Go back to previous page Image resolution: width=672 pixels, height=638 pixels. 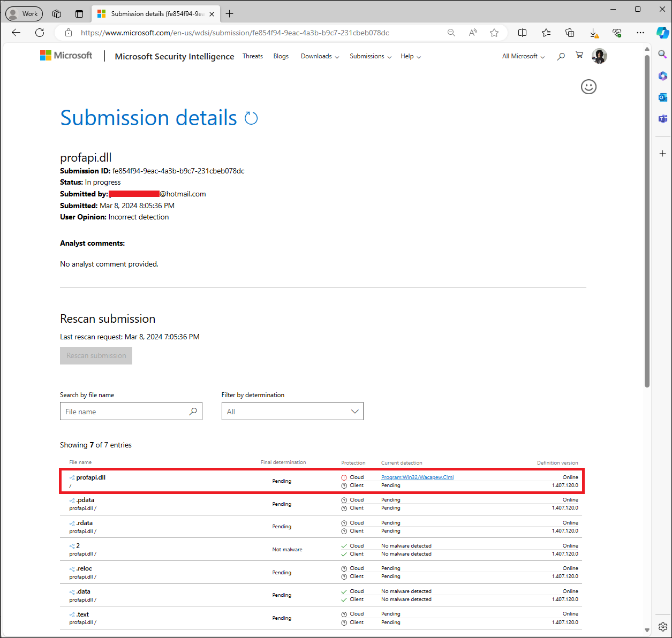[16, 33]
